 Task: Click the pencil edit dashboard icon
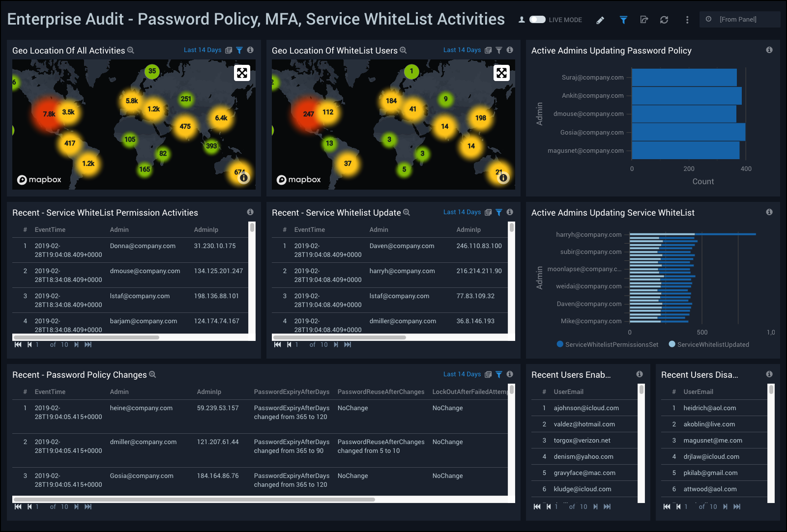tap(600, 20)
